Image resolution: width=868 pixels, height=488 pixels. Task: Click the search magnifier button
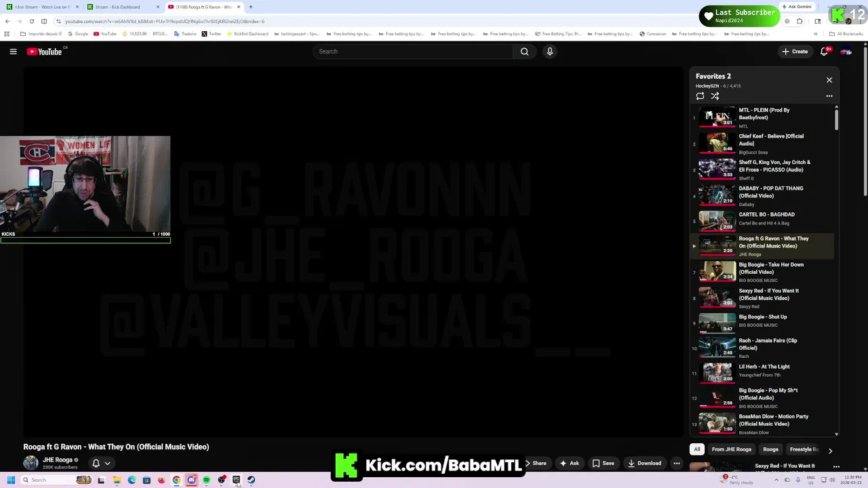coord(524,52)
